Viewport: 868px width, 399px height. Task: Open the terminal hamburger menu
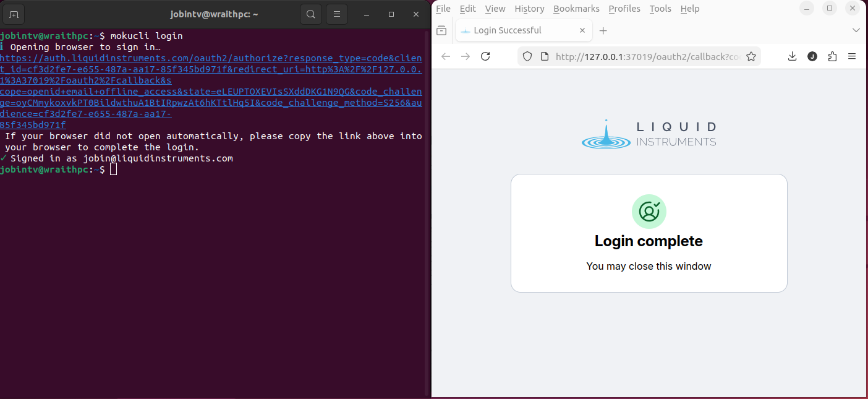pyautogui.click(x=336, y=14)
